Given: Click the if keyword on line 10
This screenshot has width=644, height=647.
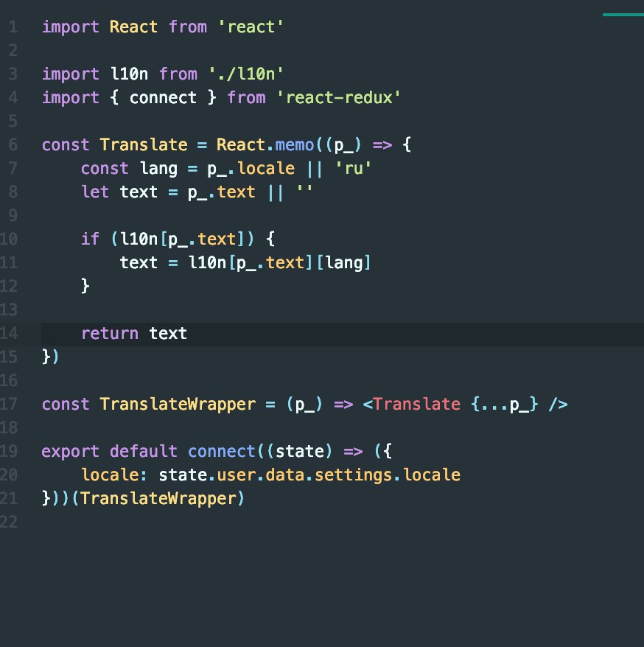Looking at the screenshot, I should pos(91,239).
